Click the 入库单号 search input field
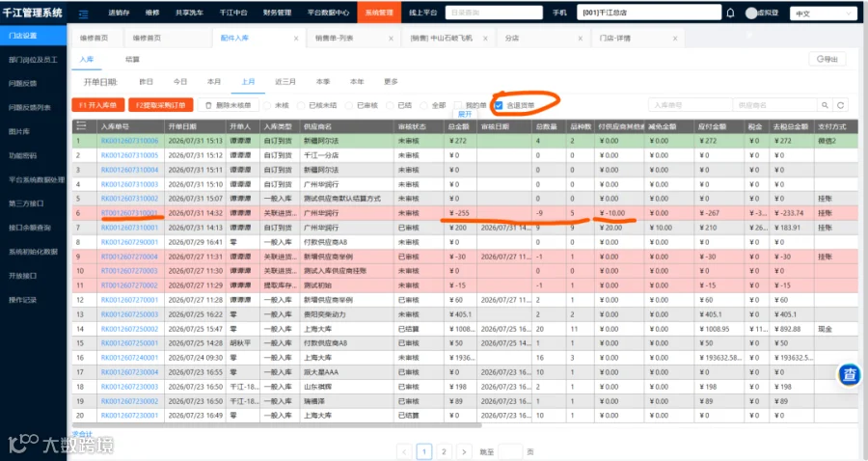Image resolution: width=868 pixels, height=461 pixels. [691, 105]
